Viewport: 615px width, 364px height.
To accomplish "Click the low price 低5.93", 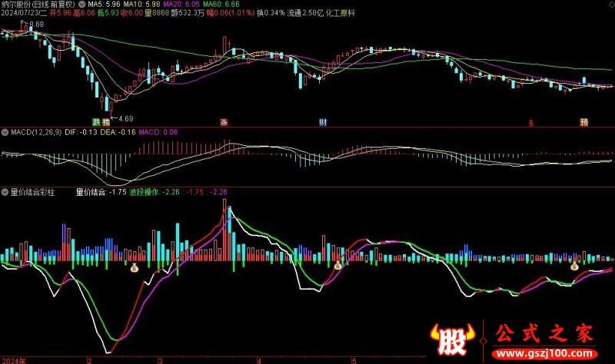I will pyautogui.click(x=108, y=13).
